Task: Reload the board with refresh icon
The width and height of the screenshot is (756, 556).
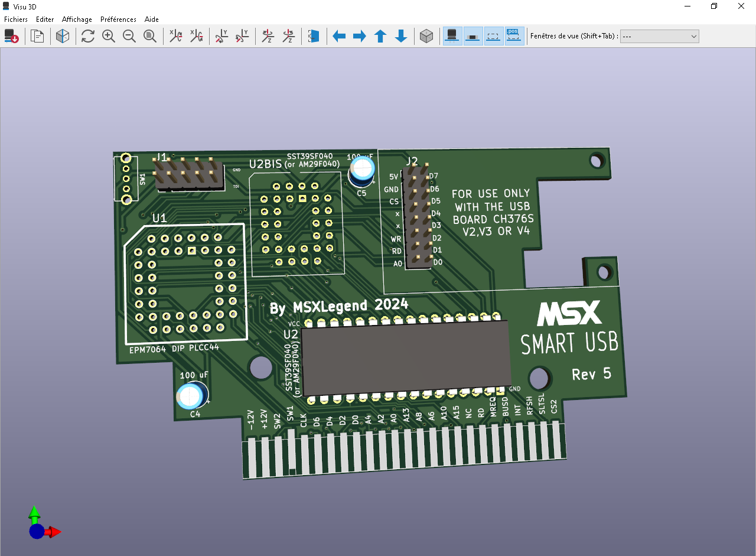Action: (x=88, y=36)
